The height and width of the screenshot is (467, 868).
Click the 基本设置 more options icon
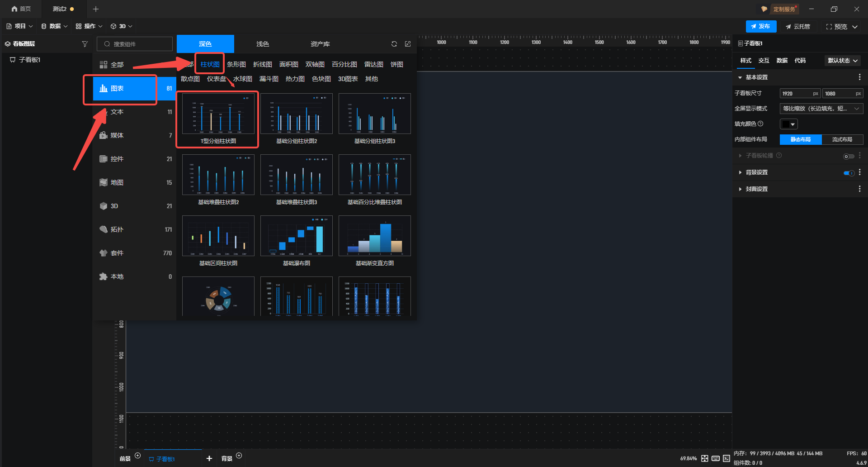click(859, 77)
